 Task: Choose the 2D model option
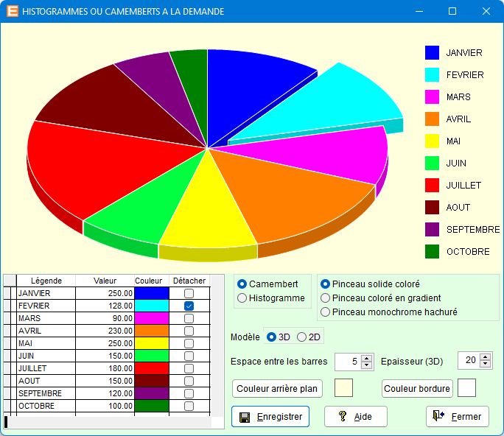(302, 337)
